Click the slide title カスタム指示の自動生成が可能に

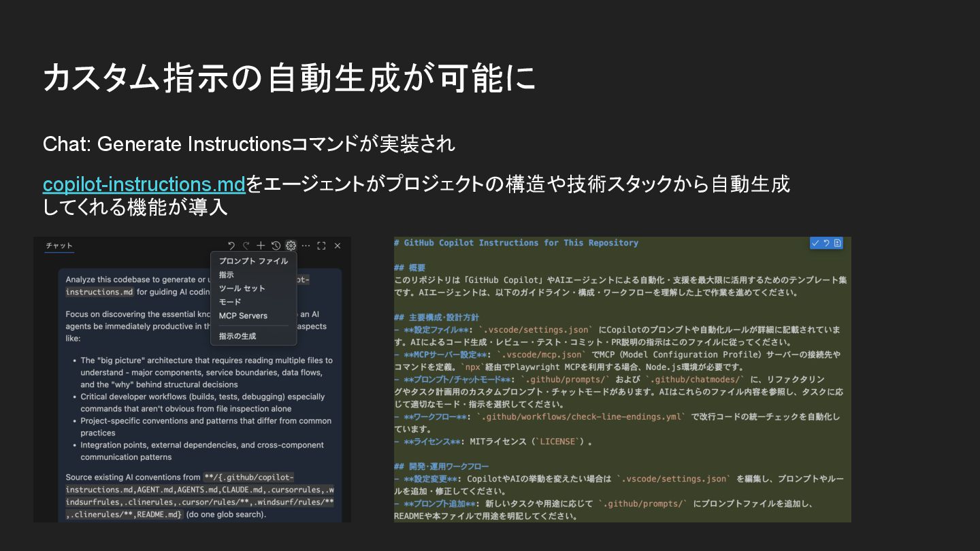pyautogui.click(x=290, y=78)
